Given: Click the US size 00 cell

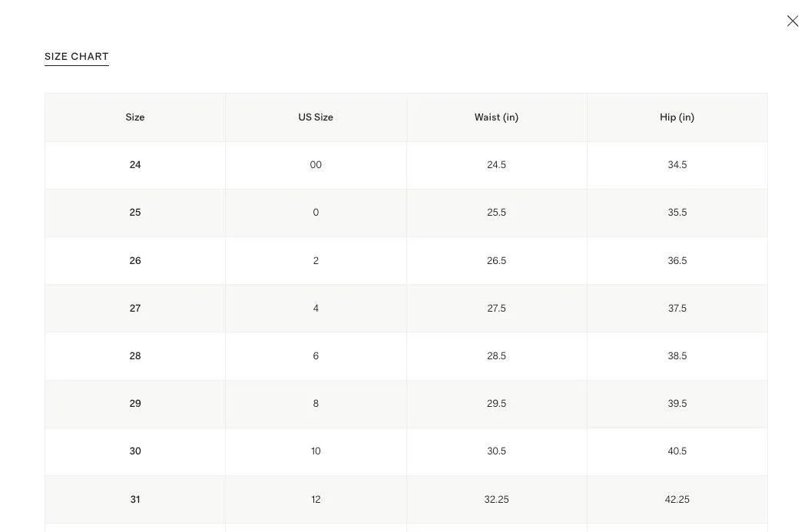Looking at the screenshot, I should (x=316, y=165).
